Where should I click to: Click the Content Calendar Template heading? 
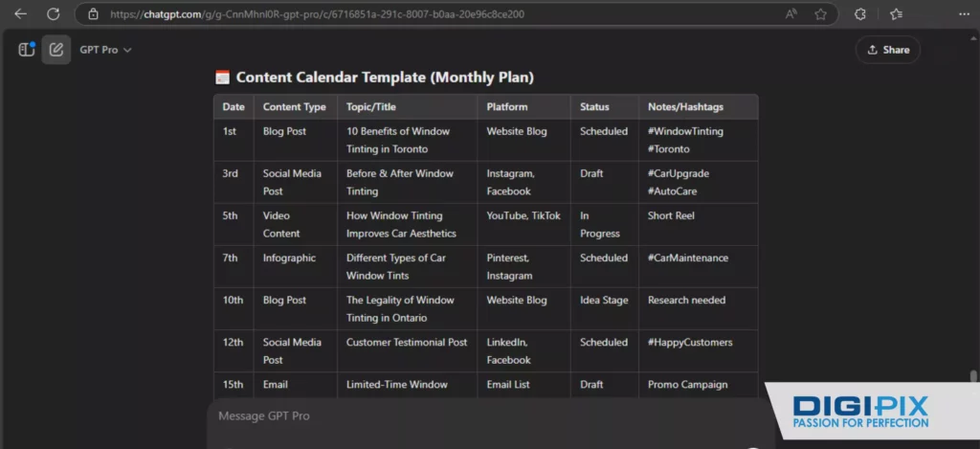click(384, 78)
